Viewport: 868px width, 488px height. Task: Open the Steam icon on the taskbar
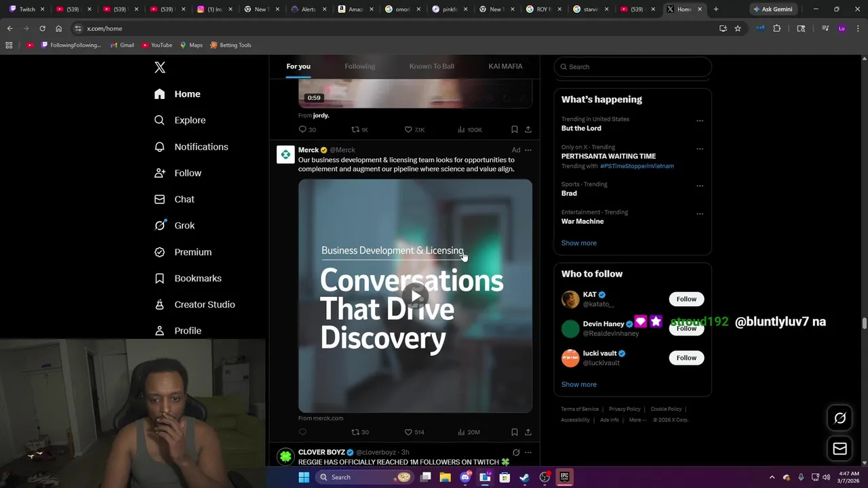(524, 477)
